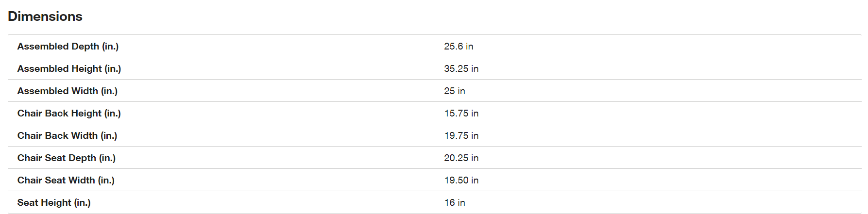The image size is (868, 214).
Task: Select the Chair Back Height (in.) label
Action: [69, 113]
